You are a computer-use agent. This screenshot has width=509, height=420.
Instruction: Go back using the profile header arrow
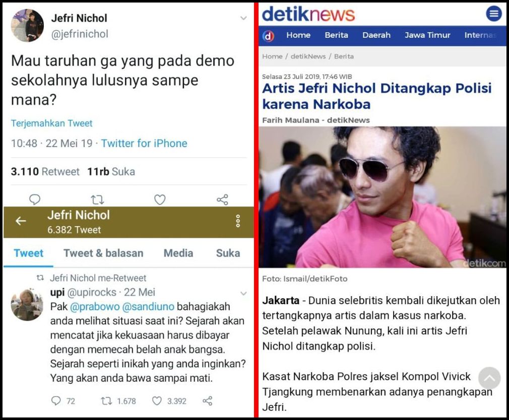click(x=21, y=221)
